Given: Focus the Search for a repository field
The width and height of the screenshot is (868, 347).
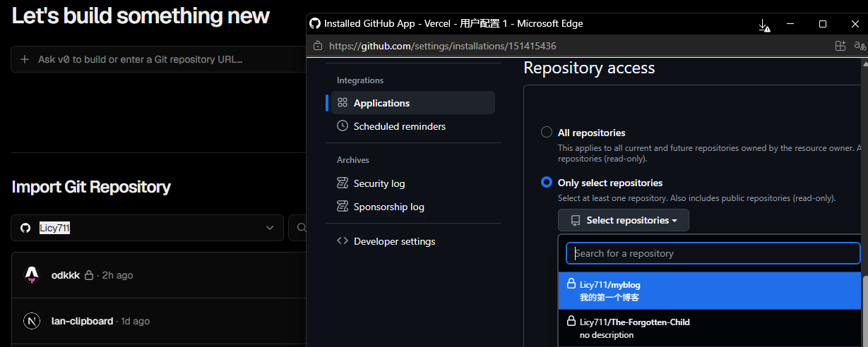Looking at the screenshot, I should pyautogui.click(x=713, y=253).
